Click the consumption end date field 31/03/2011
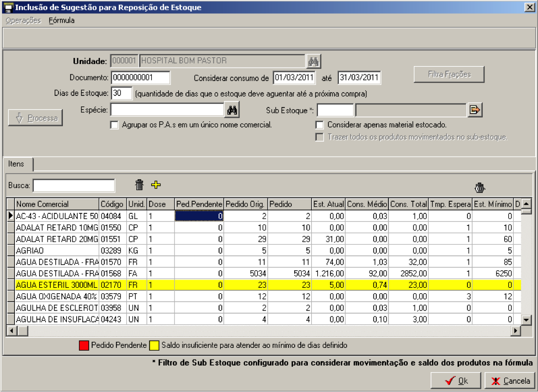Screen dimensions: 538x392 (x=359, y=78)
